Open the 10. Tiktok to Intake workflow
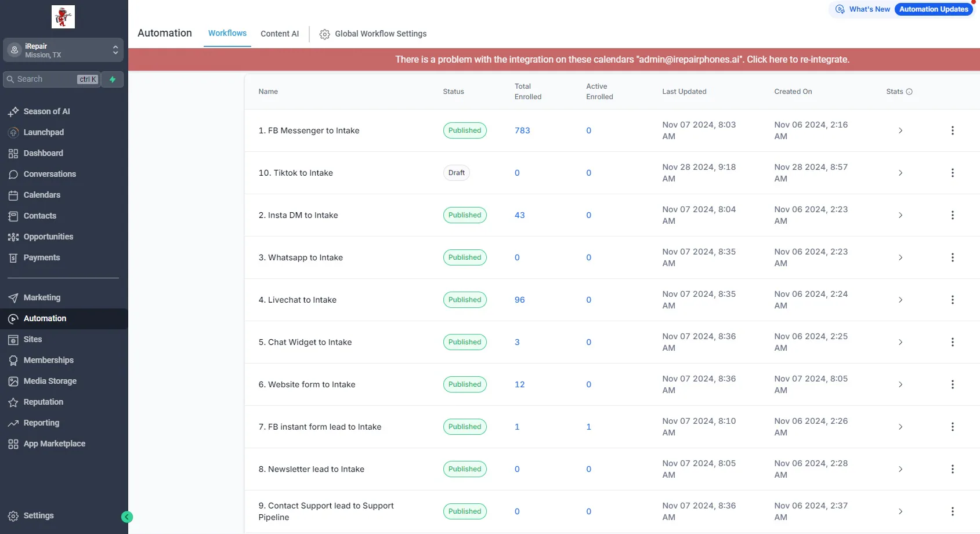980x534 pixels. (x=295, y=173)
